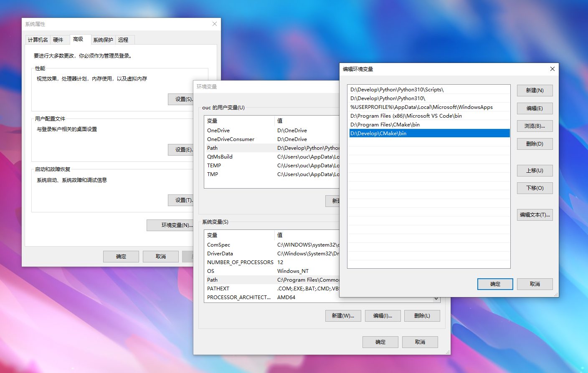Move the selected path up with 上移(U)
Viewport: 588px width, 373px height.
coord(535,170)
